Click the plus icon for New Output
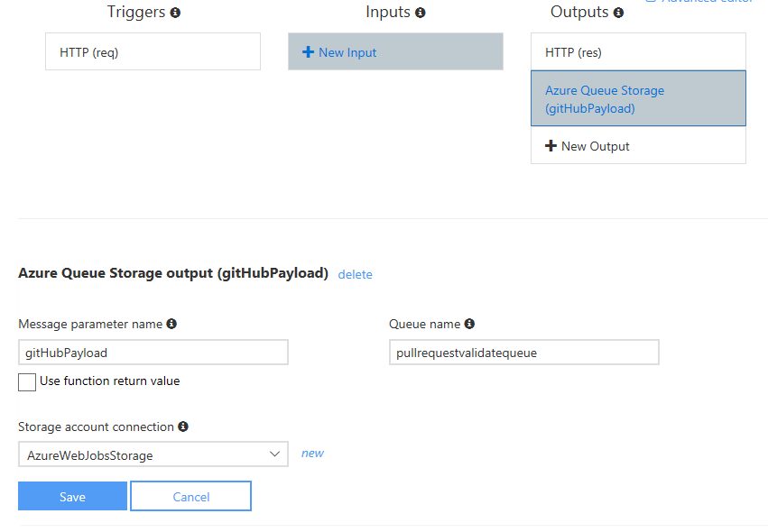Screen dimensions: 768x532 (551, 146)
